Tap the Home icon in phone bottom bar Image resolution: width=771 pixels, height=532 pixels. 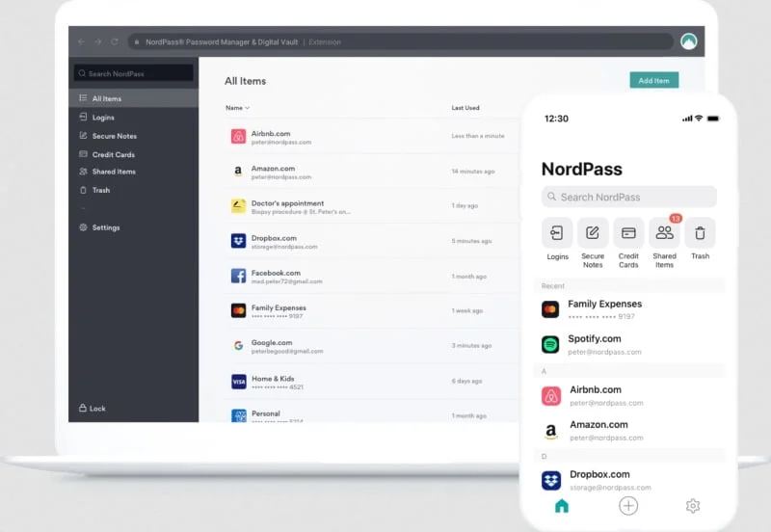tap(562, 505)
